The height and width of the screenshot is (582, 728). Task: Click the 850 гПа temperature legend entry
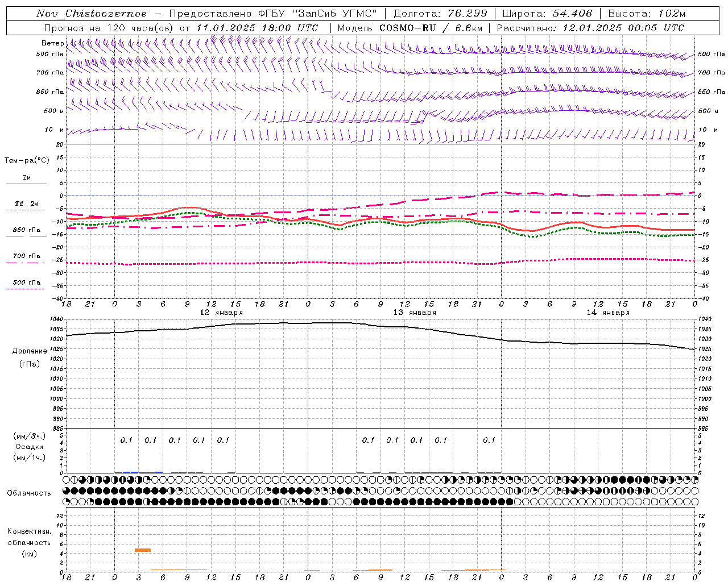point(27,230)
